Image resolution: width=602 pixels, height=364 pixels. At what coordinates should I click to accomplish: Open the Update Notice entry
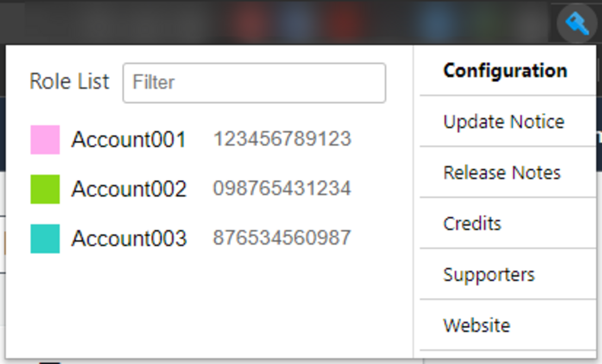click(x=503, y=122)
